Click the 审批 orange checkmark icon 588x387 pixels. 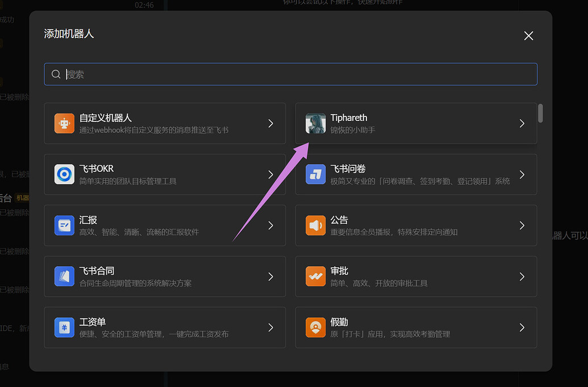click(x=315, y=276)
